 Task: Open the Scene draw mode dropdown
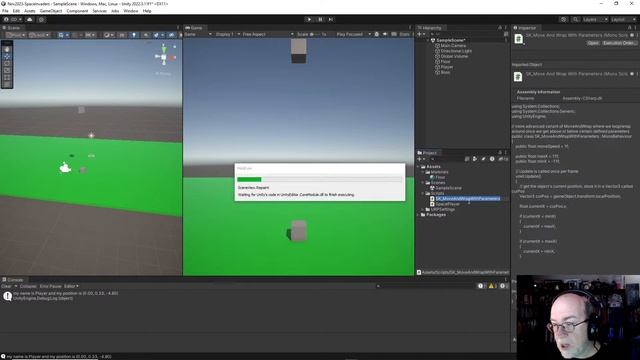click(109, 35)
